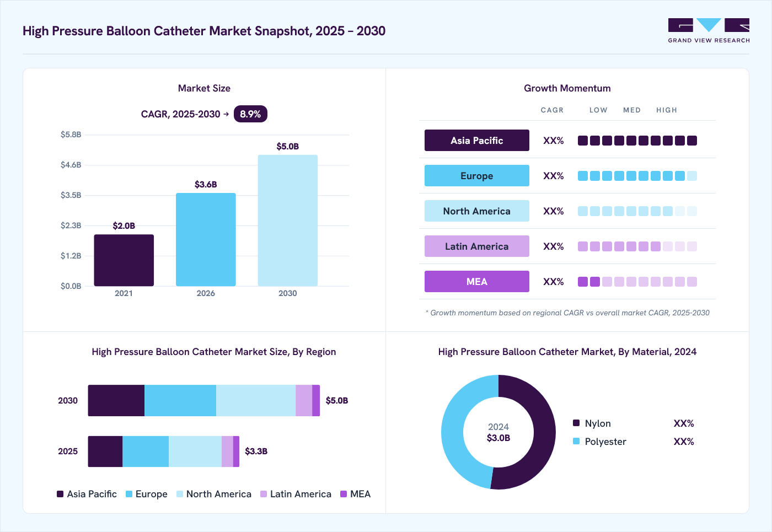Click the $5.0B label above 2030 bar
The width and height of the screenshot is (772, 532).
(288, 146)
